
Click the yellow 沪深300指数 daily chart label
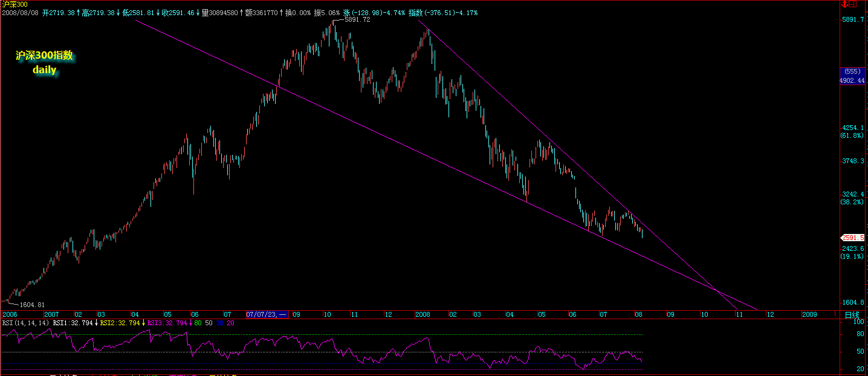click(x=44, y=62)
